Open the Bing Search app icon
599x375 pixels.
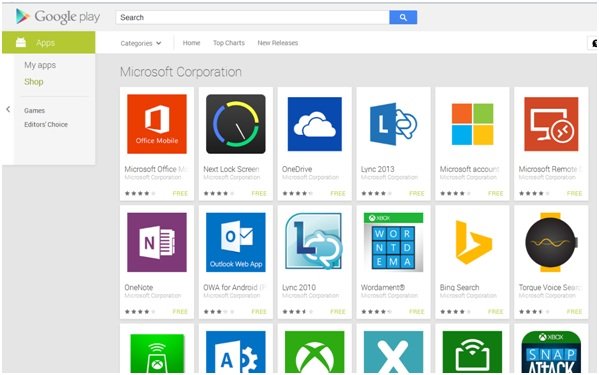pos(472,242)
